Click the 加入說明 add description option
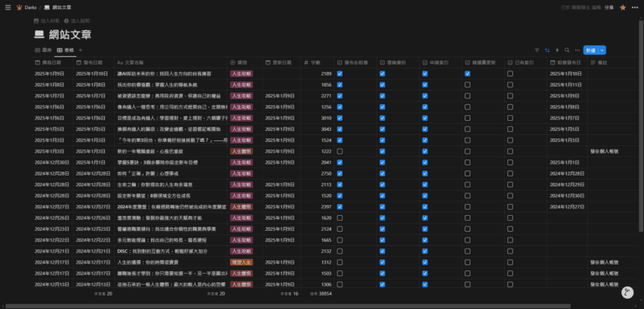 (77, 20)
